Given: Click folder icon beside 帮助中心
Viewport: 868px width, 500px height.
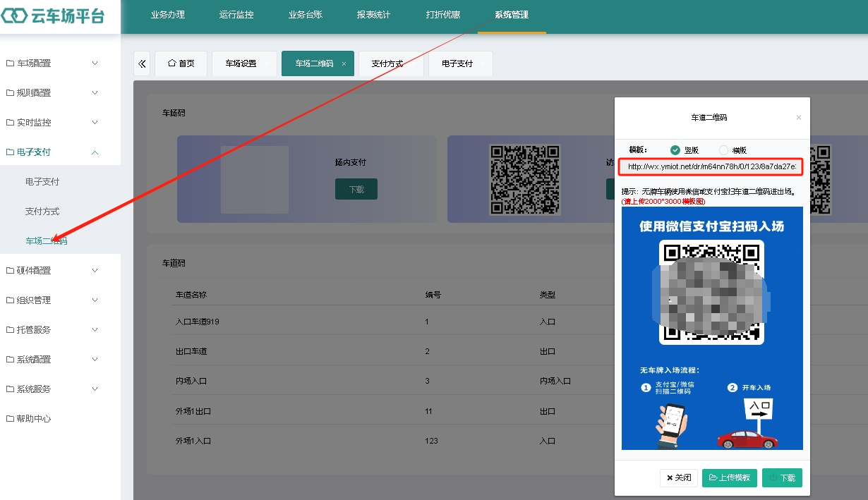Looking at the screenshot, I should (10, 419).
